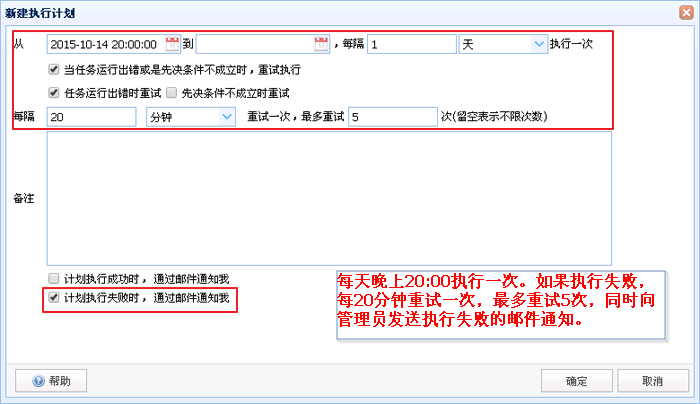This screenshot has height=404, width=700.
Task: Click the retry interval field containing 20
Action: pos(92,117)
